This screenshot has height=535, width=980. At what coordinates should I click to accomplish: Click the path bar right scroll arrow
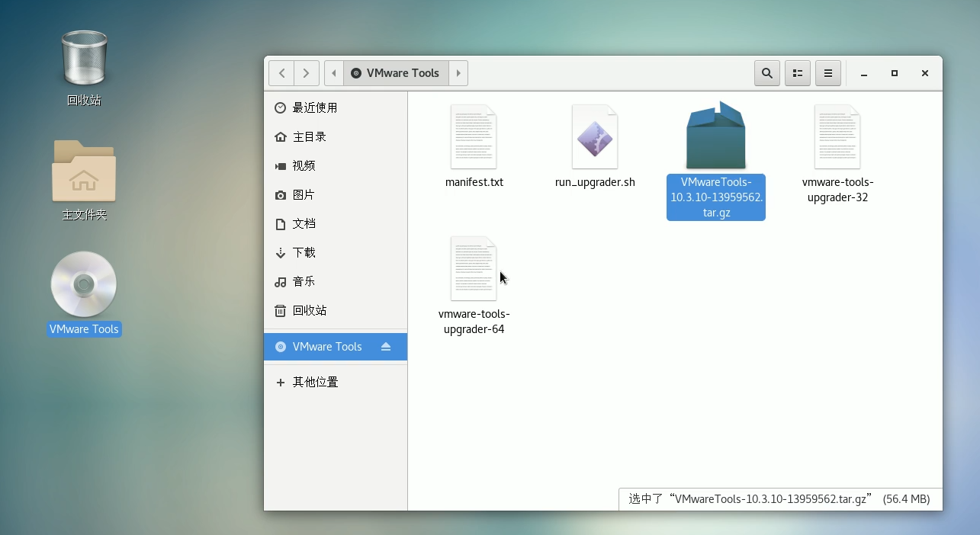coord(458,73)
